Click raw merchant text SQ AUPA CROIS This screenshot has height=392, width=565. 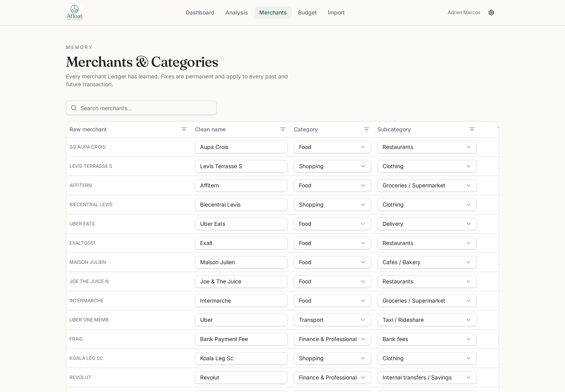click(87, 147)
